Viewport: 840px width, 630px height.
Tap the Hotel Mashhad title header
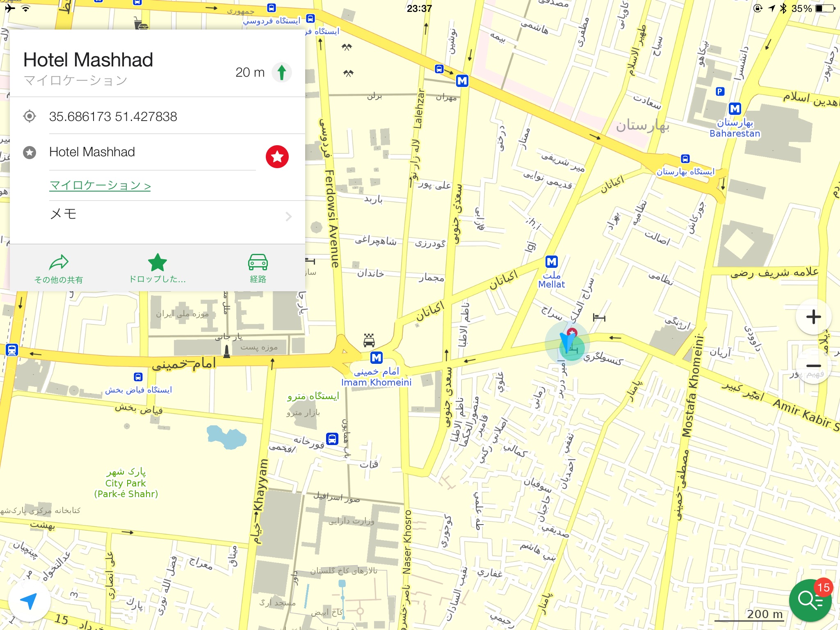88,60
